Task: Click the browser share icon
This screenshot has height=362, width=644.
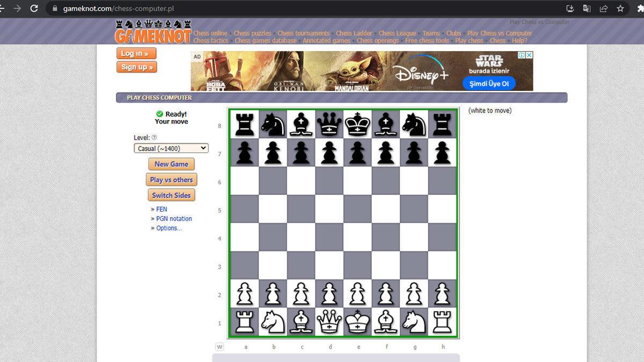Action: (x=604, y=9)
